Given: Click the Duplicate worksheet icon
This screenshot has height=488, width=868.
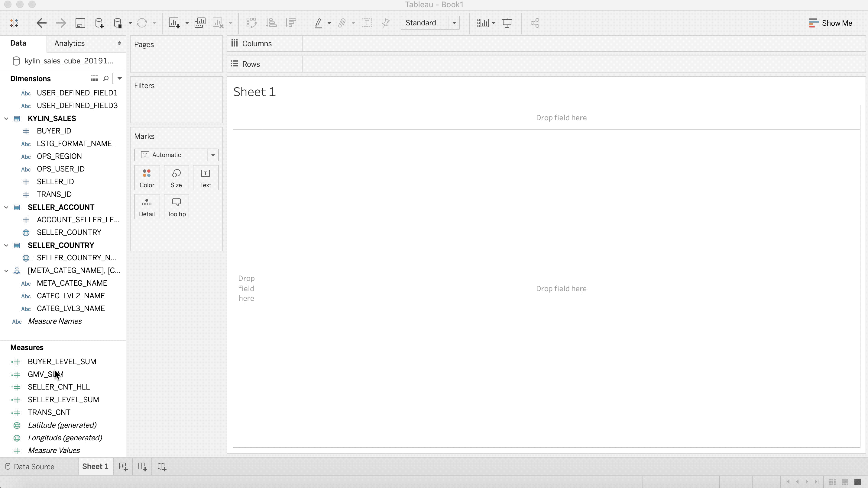Looking at the screenshot, I should tap(200, 23).
